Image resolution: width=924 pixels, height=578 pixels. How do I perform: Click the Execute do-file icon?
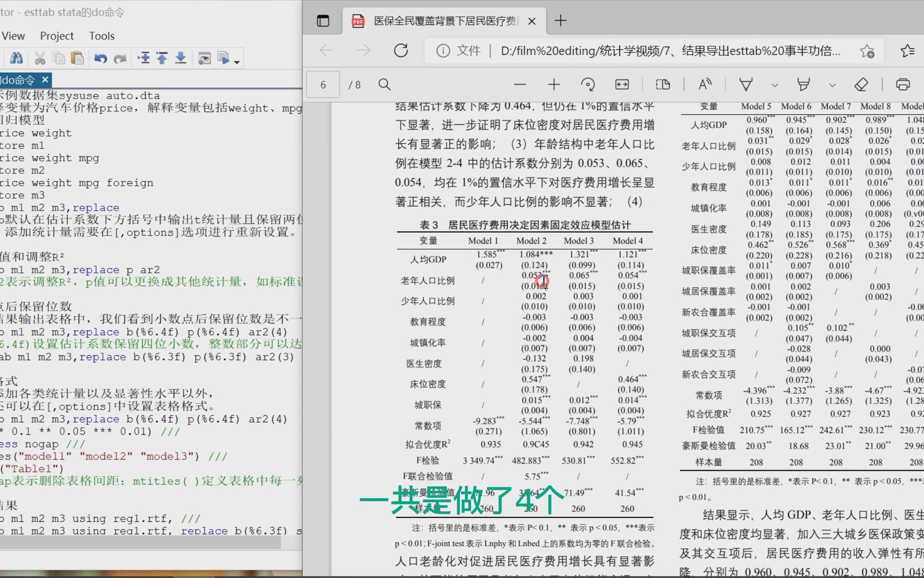point(223,59)
